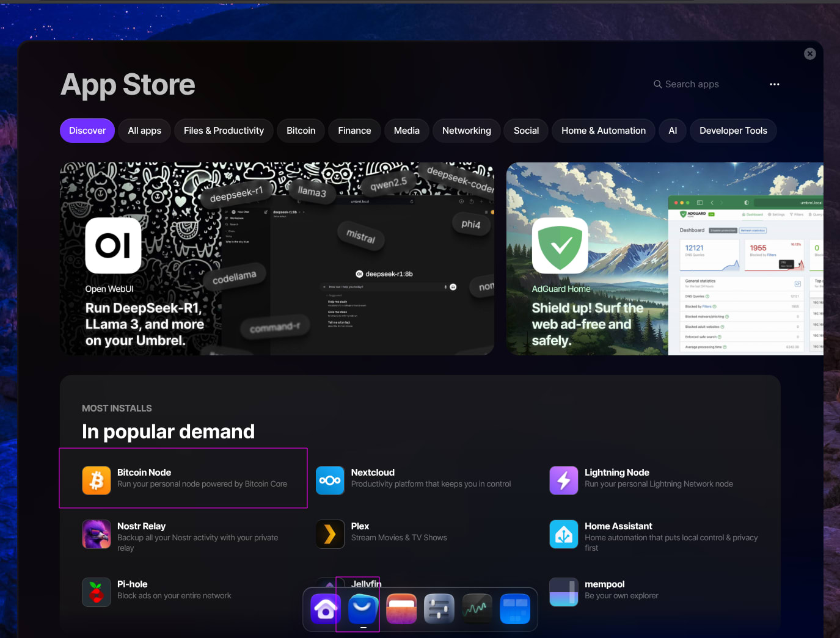Click the Open WebUI 'OI' logo icon
The width and height of the screenshot is (840, 638).
point(113,245)
